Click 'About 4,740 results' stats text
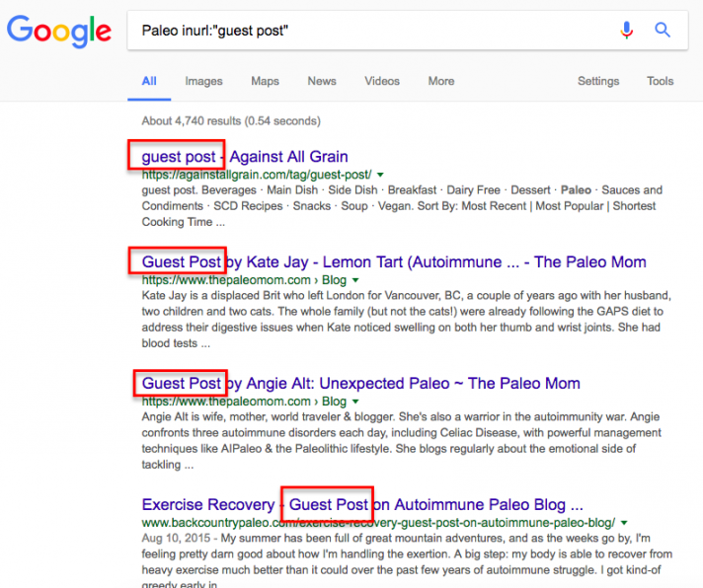 point(231,121)
